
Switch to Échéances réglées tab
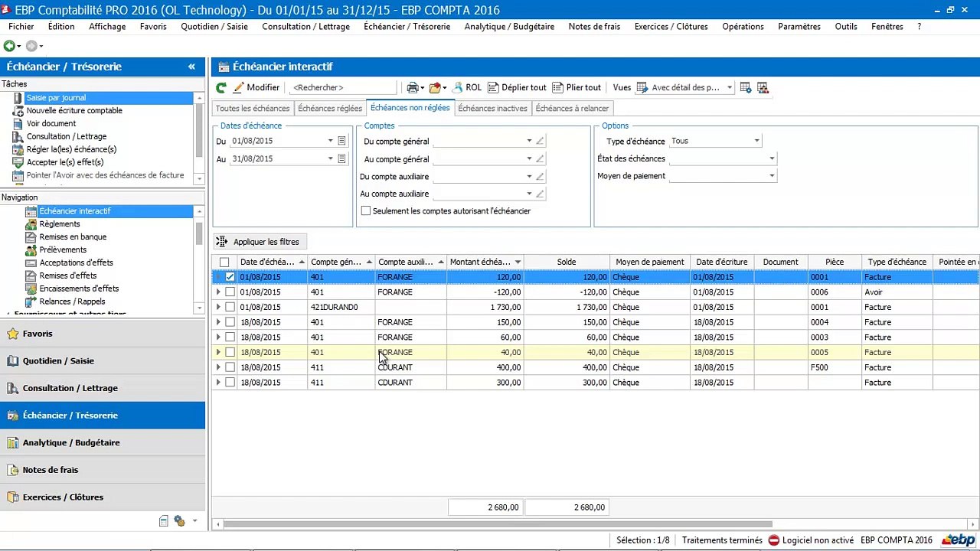330,109
